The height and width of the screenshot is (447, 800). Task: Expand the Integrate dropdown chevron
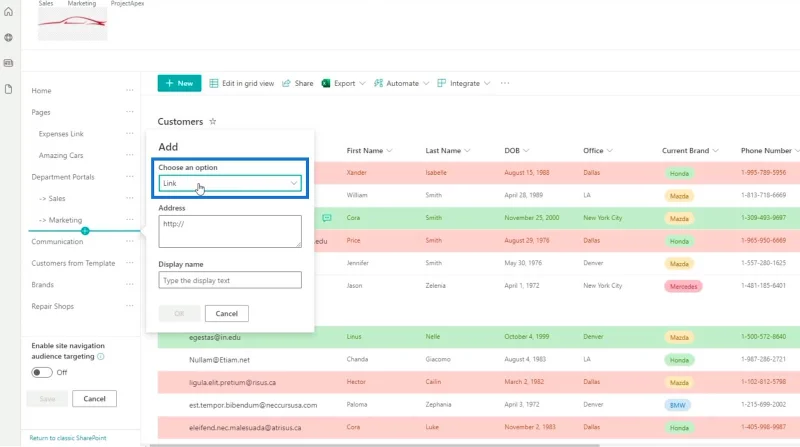(487, 83)
